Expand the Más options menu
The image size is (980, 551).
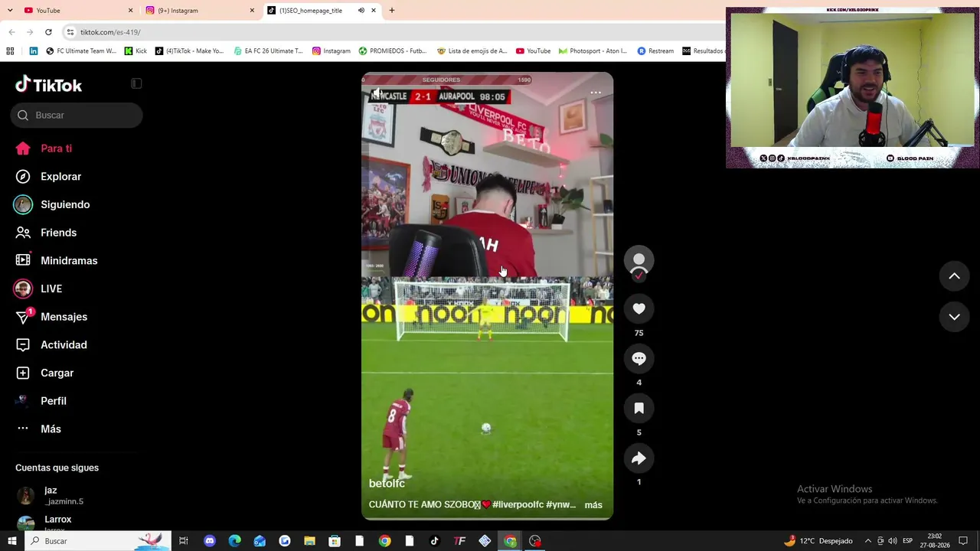[x=38, y=429]
